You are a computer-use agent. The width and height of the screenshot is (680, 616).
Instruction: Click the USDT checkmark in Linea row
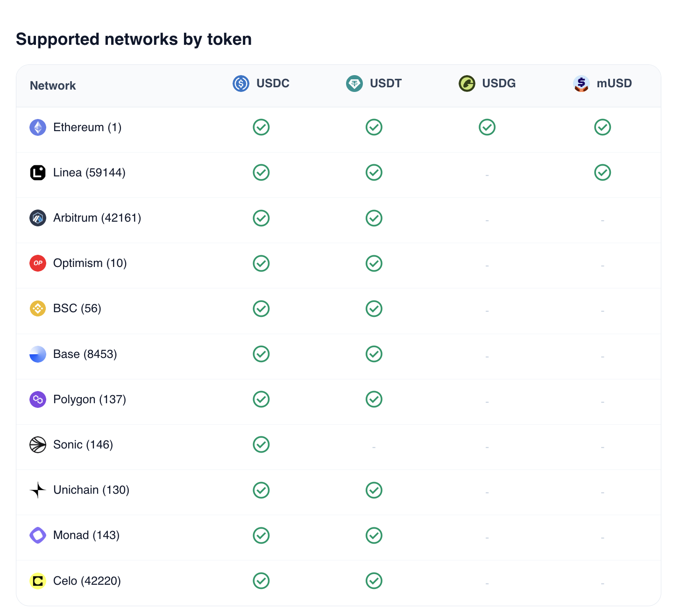click(x=374, y=172)
